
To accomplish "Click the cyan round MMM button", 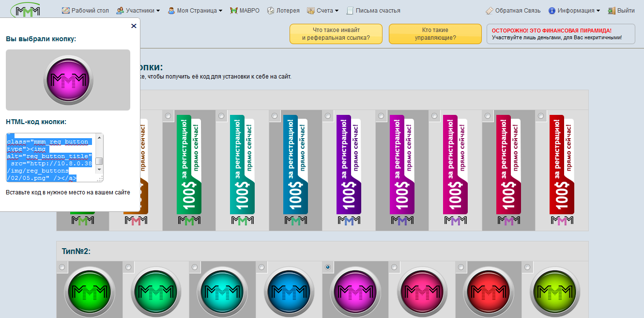I will pyautogui.click(x=222, y=292).
